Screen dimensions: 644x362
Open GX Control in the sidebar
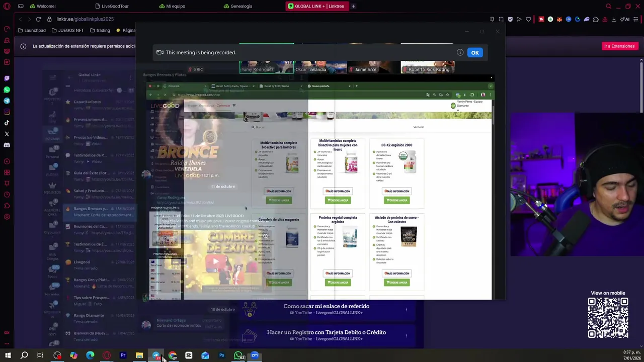coord(7,29)
